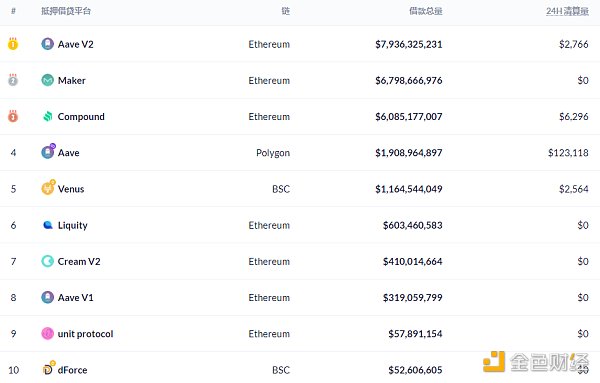
Task: Click the Compound logo icon
Action: pyautogui.click(x=47, y=116)
